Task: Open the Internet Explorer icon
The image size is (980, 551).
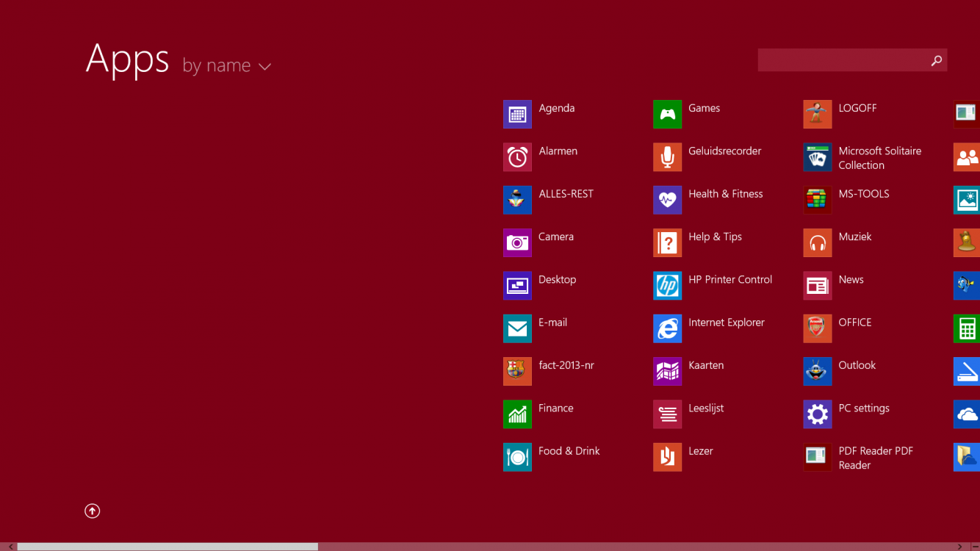Action: pyautogui.click(x=667, y=328)
